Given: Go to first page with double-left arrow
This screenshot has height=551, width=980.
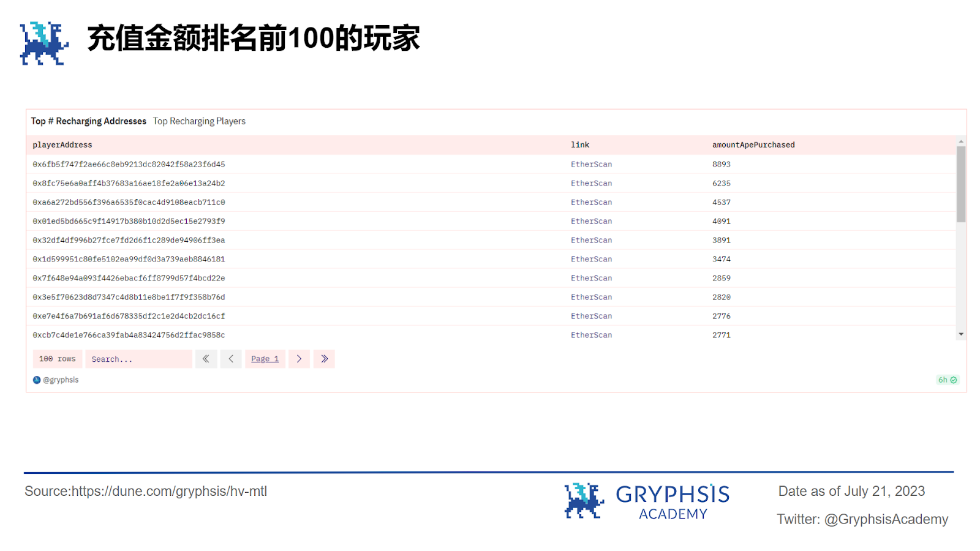Looking at the screenshot, I should [x=206, y=359].
